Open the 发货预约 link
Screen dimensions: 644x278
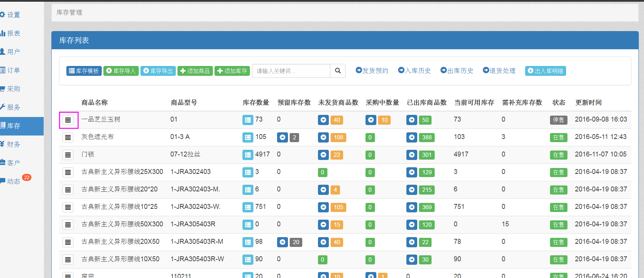click(x=372, y=71)
